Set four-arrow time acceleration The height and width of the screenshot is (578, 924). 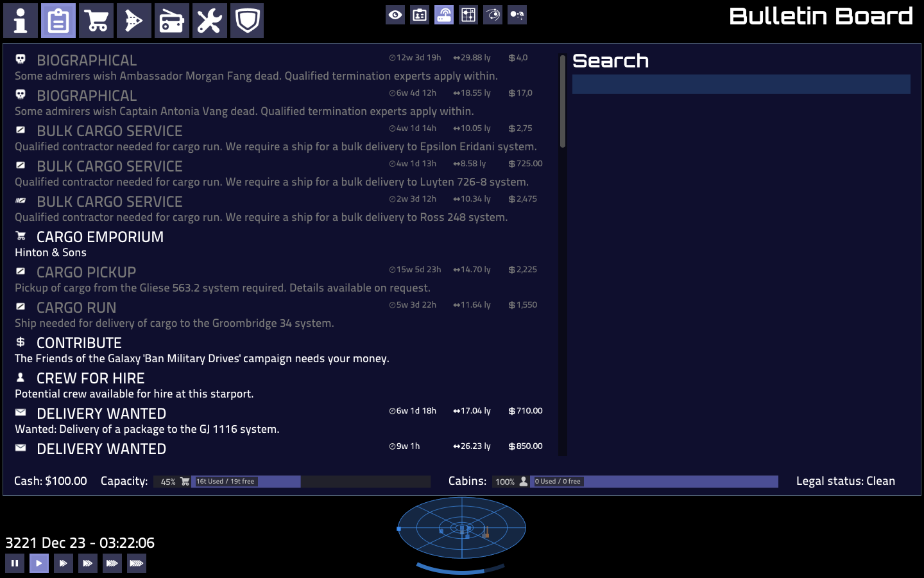point(112,563)
